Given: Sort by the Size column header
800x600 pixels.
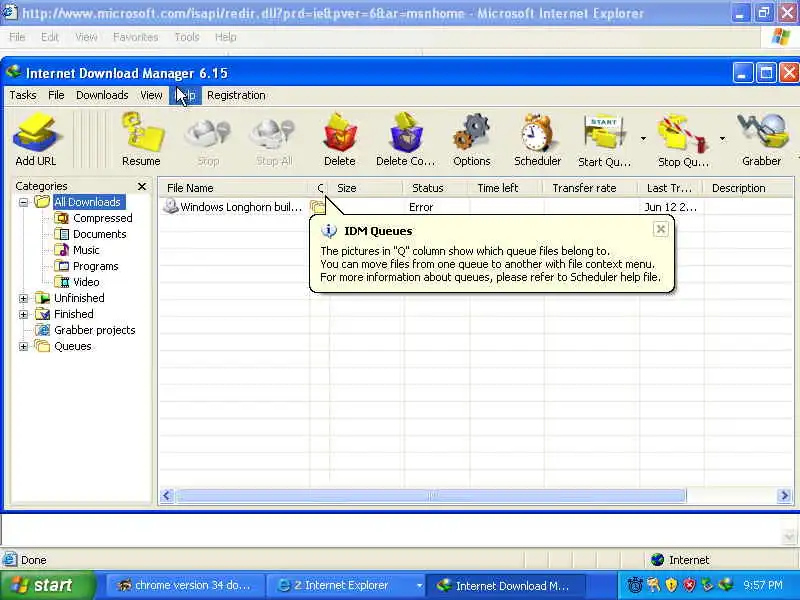Looking at the screenshot, I should [365, 188].
